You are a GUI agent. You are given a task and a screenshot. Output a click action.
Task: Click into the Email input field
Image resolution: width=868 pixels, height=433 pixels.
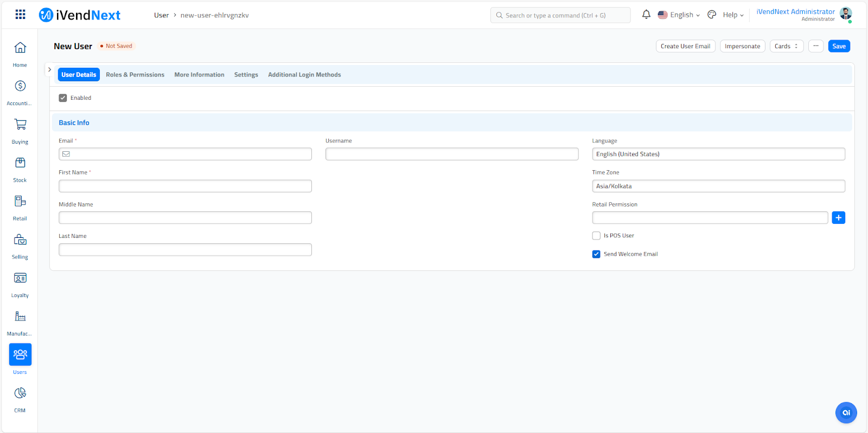pyautogui.click(x=190, y=154)
